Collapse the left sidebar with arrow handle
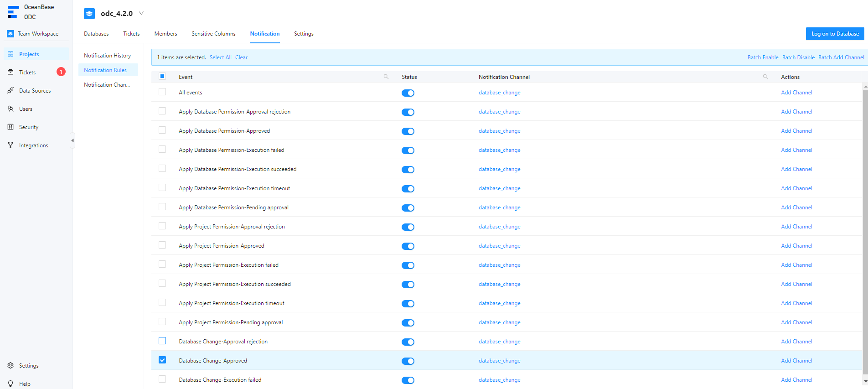Viewport: 868px width, 389px height. click(72, 140)
